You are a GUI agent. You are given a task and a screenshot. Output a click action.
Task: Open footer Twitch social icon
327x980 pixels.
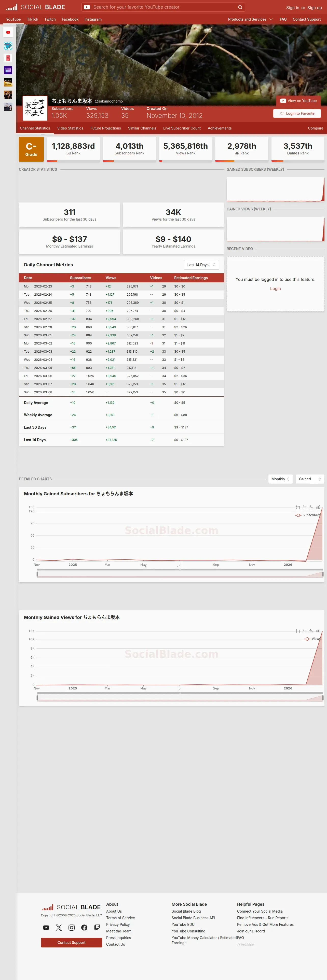[97, 928]
